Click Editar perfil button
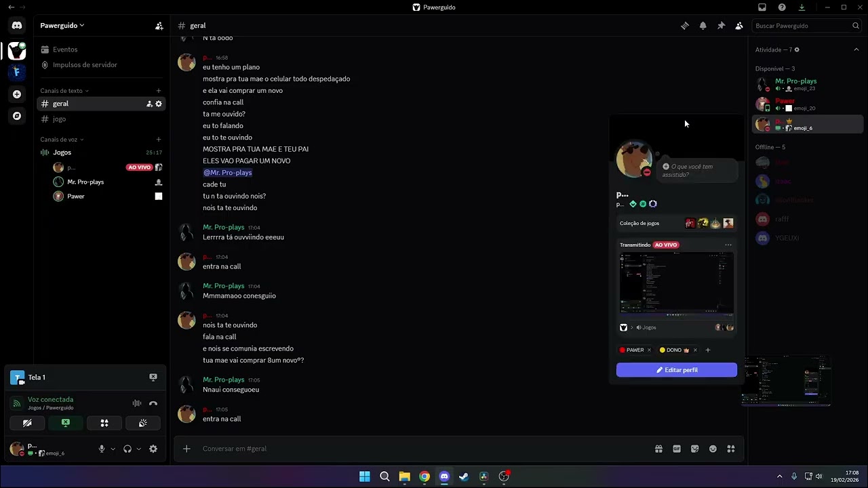This screenshot has height=488, width=868. point(677,370)
